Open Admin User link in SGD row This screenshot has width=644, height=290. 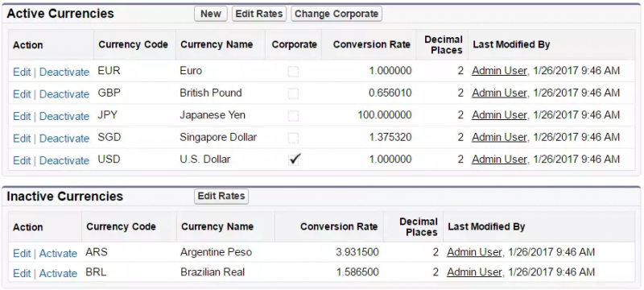tap(499, 137)
